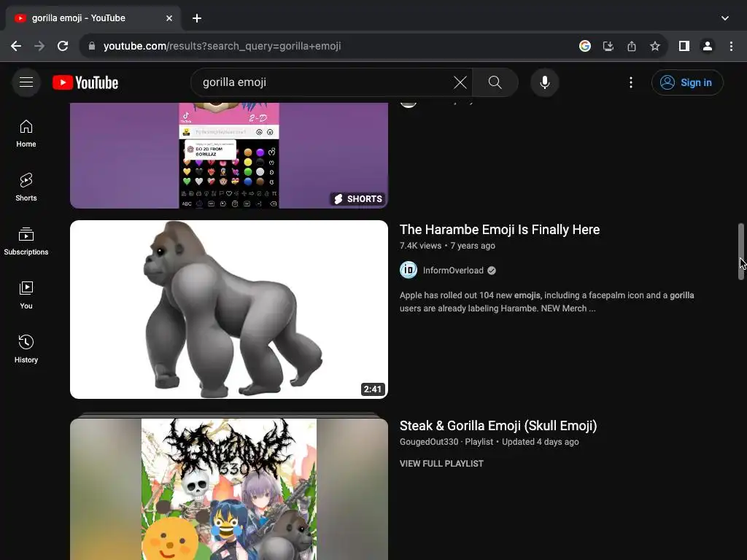Click the address bar lock icon
Viewport: 747px width, 560px height.
[92, 46]
